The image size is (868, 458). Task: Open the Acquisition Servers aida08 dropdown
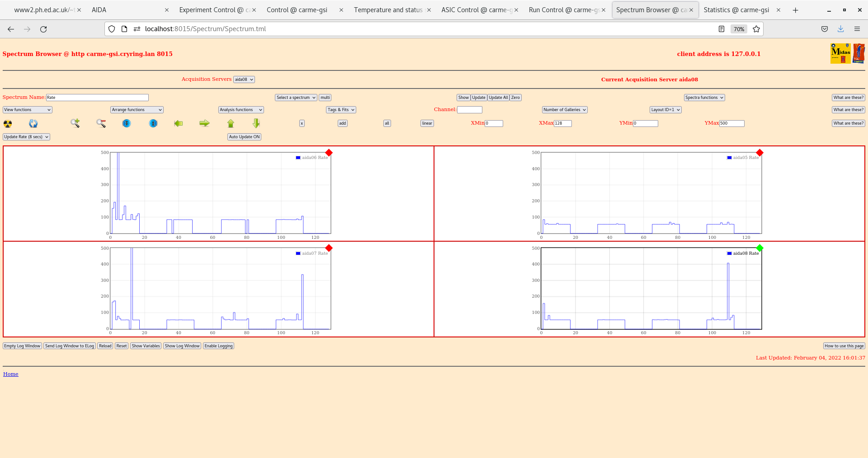tap(244, 79)
